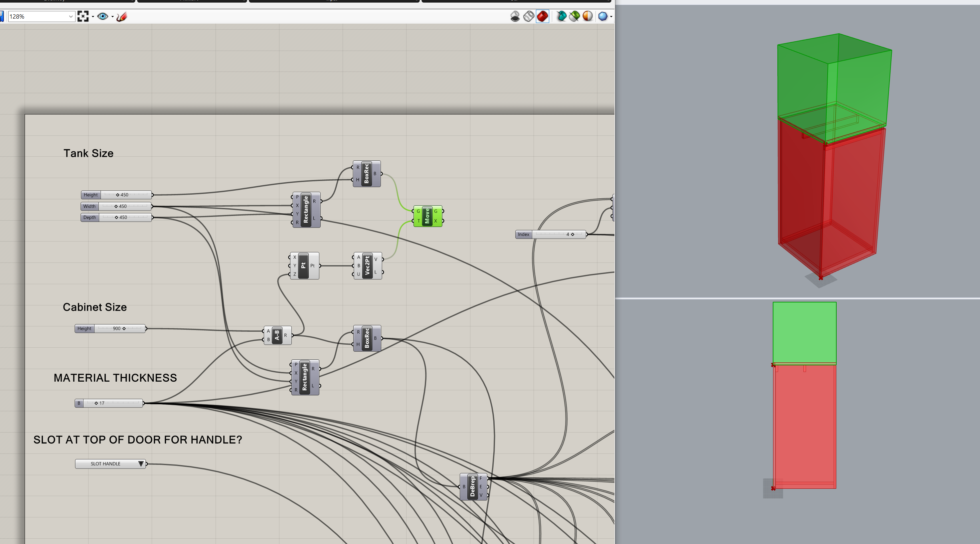Open the named views dropdown arrow

pyautogui.click(x=113, y=17)
